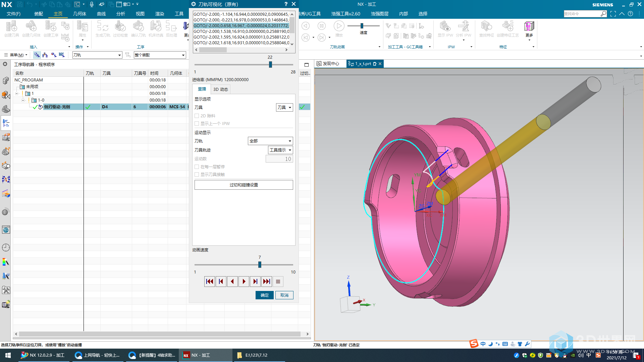
Task: Step backward one toolpath move
Action: pyautogui.click(x=221, y=282)
